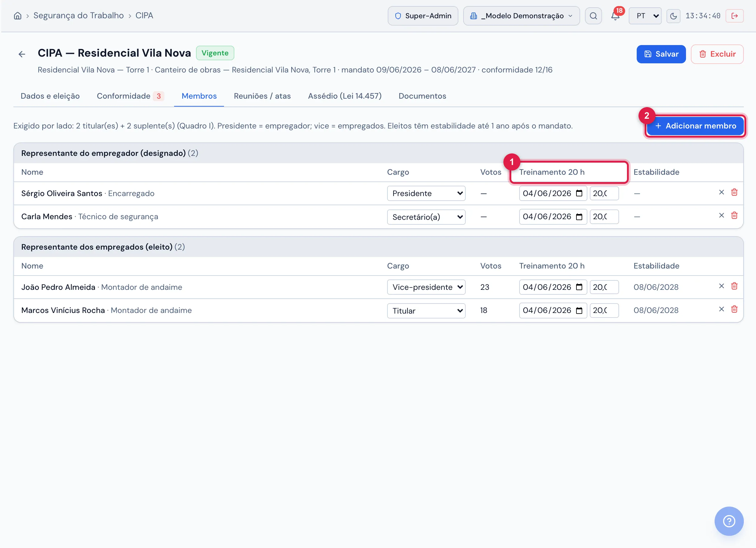Open the global search icon

[593, 16]
